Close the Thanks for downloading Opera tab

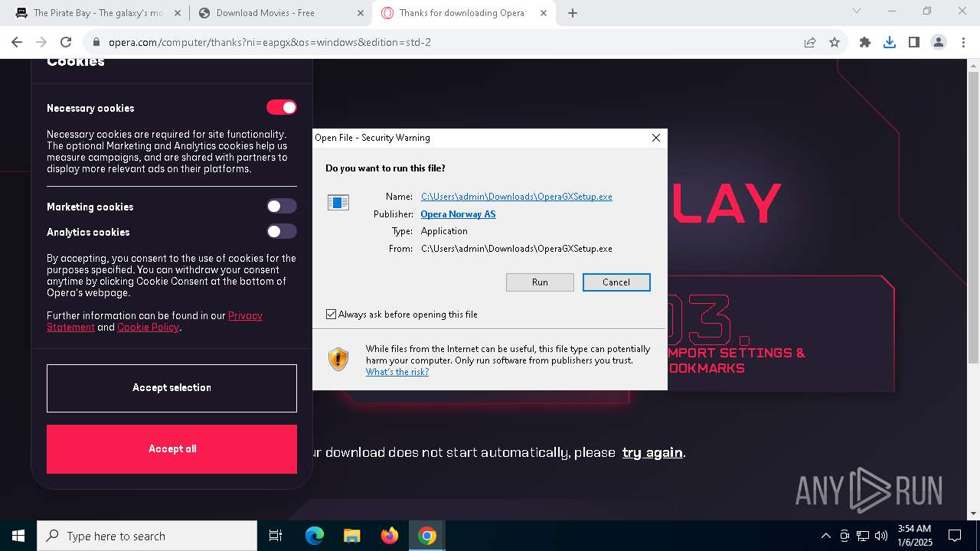pyautogui.click(x=542, y=12)
